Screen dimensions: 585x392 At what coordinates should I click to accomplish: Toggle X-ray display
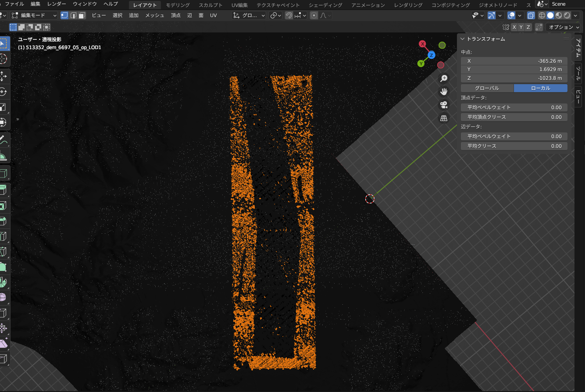531,15
